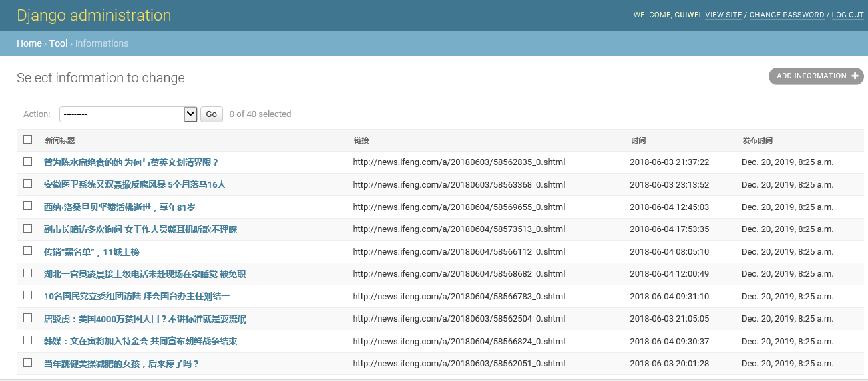Click the time 2018-06-04 09:30:37
Screen dimensions: 868x381
click(669, 341)
